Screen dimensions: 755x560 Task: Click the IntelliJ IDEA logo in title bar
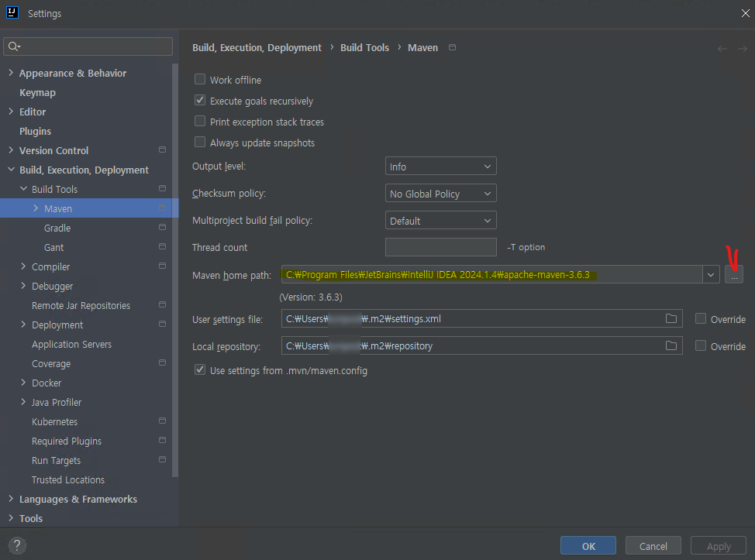click(12, 12)
